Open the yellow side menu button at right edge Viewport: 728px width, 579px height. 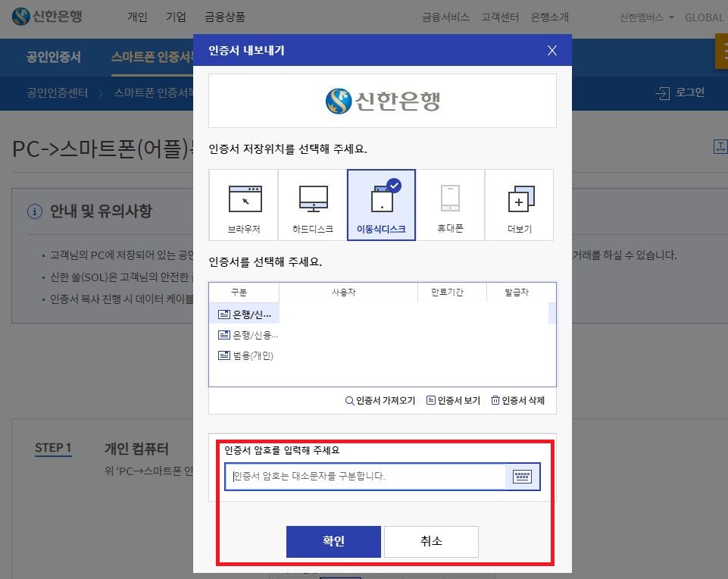click(722, 53)
